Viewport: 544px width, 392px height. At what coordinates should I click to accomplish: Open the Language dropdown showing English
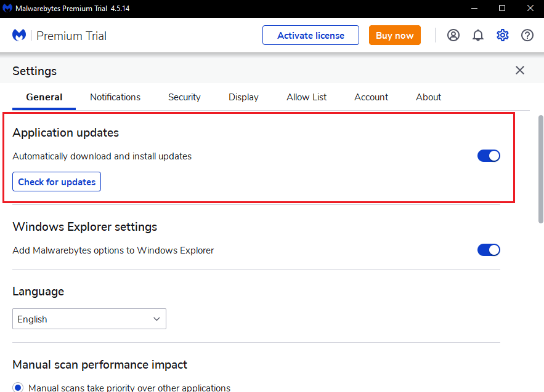coord(89,319)
